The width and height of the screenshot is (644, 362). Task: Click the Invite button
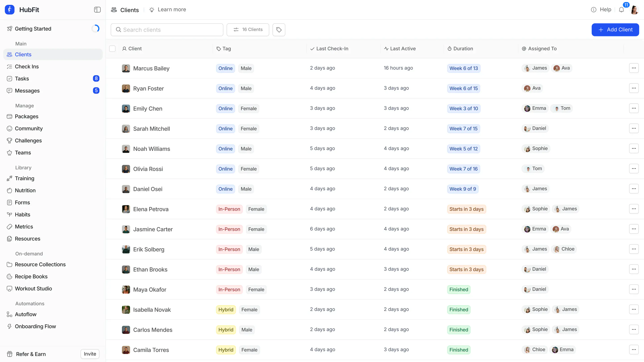(x=90, y=354)
